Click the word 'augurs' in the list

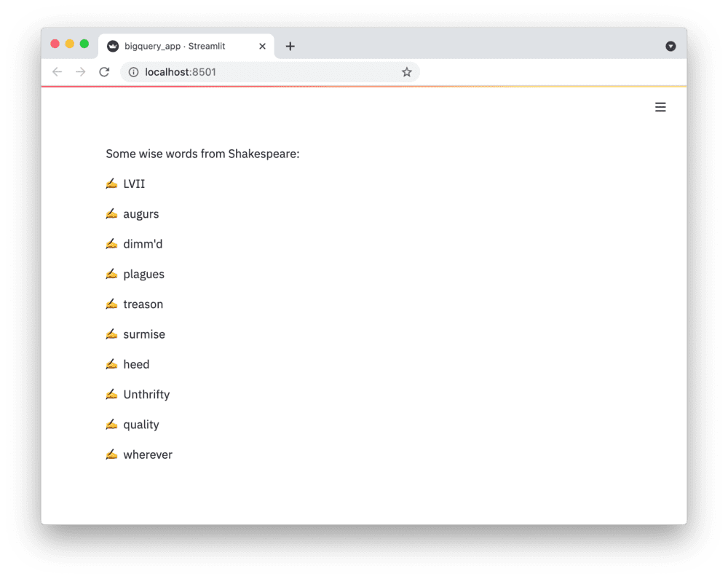click(141, 214)
